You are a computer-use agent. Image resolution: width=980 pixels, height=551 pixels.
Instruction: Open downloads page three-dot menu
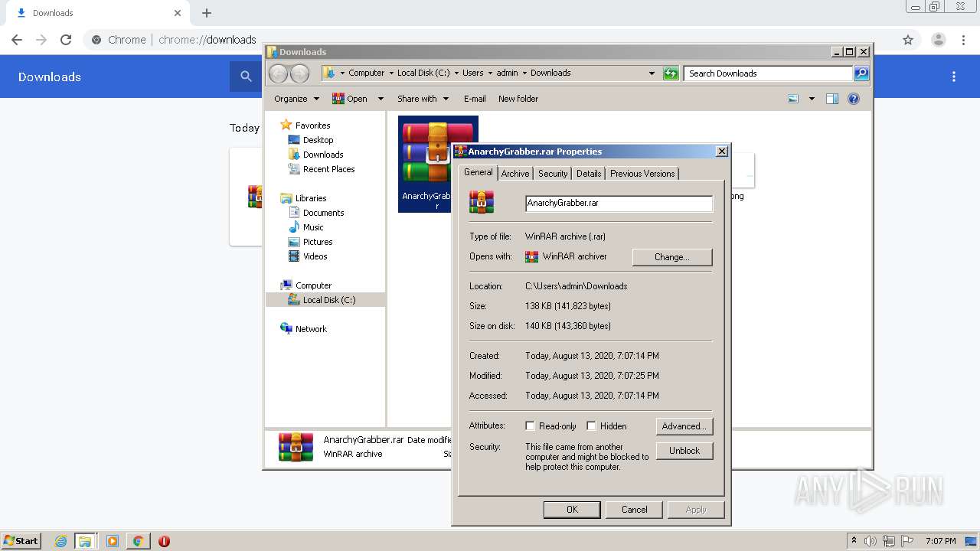[x=954, y=77]
